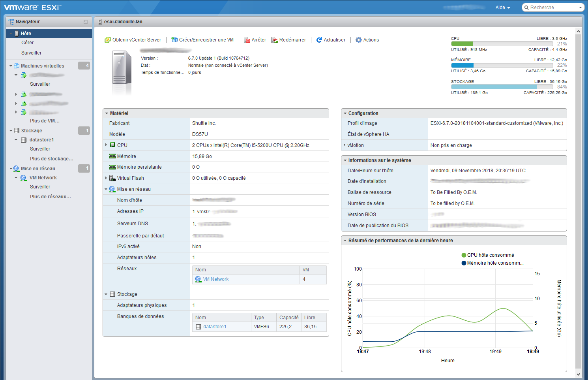Click the Navigateur panel header icon
The height and width of the screenshot is (380, 588).
click(x=11, y=22)
